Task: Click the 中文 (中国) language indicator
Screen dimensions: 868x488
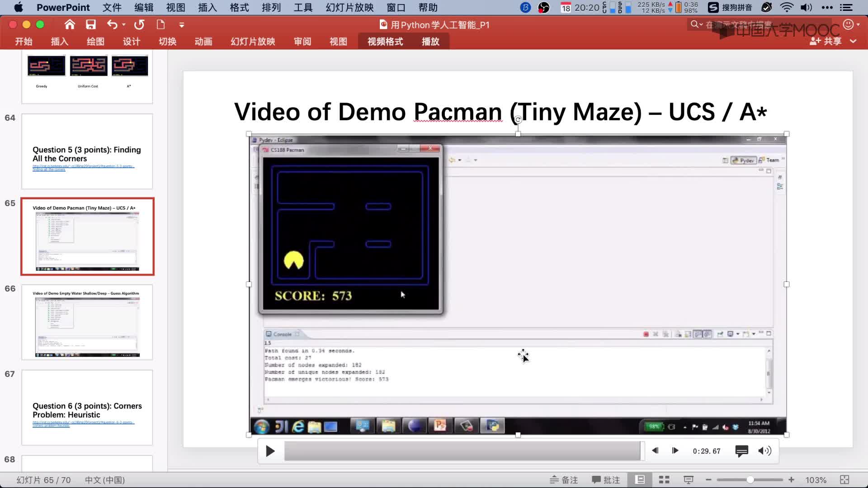Action: (x=105, y=480)
